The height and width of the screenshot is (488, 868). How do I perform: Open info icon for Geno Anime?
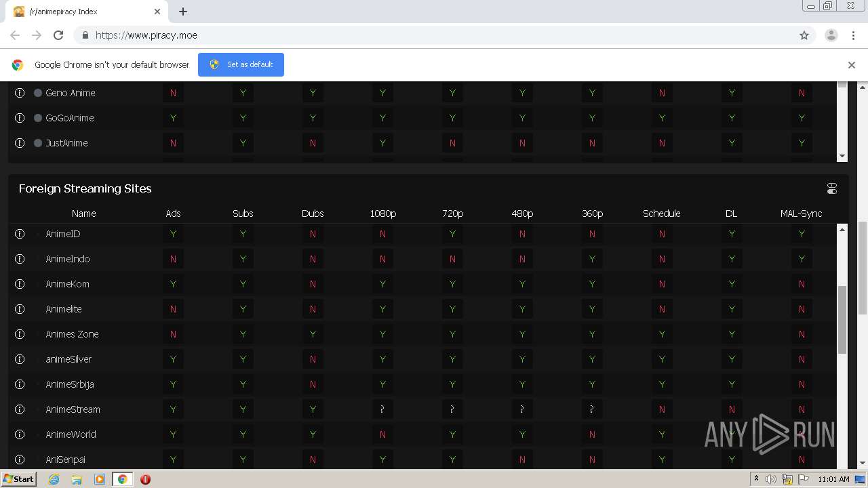tap(20, 93)
